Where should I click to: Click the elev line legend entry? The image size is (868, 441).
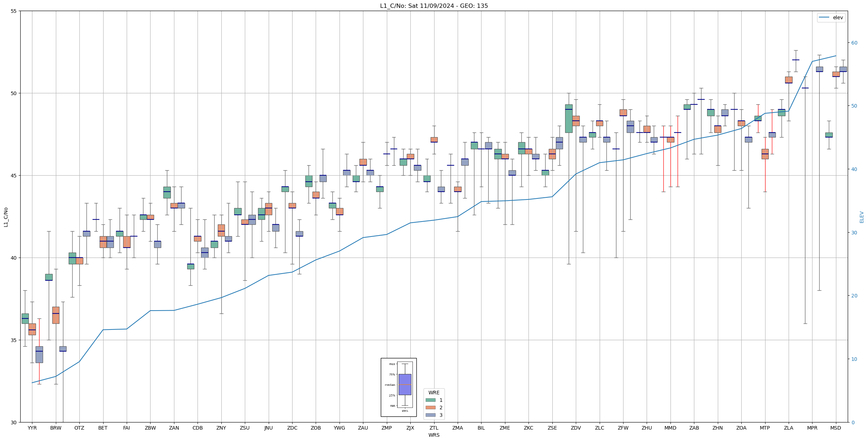coord(831,17)
